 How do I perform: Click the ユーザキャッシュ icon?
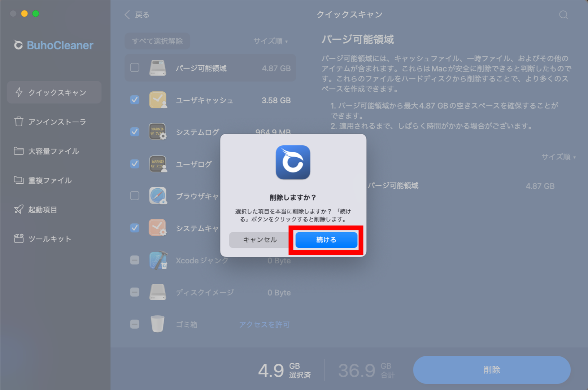coord(158,100)
